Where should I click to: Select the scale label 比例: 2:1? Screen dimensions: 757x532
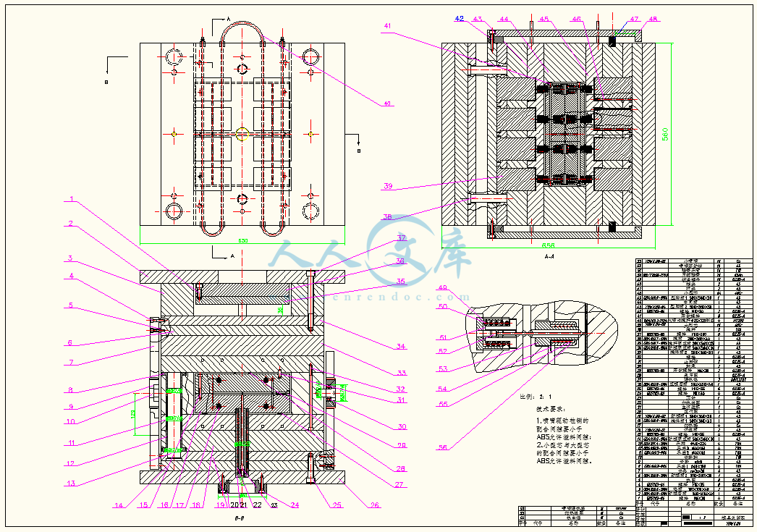pos(535,397)
